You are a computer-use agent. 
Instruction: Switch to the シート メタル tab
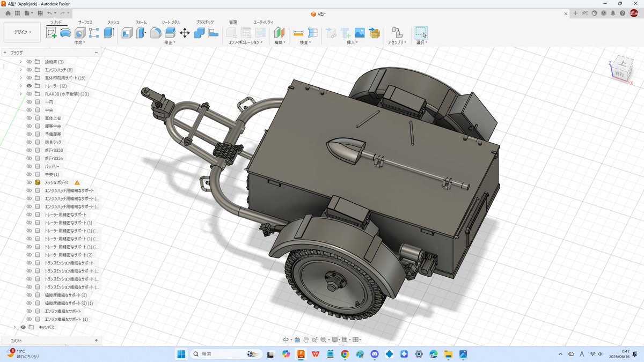pos(171,22)
